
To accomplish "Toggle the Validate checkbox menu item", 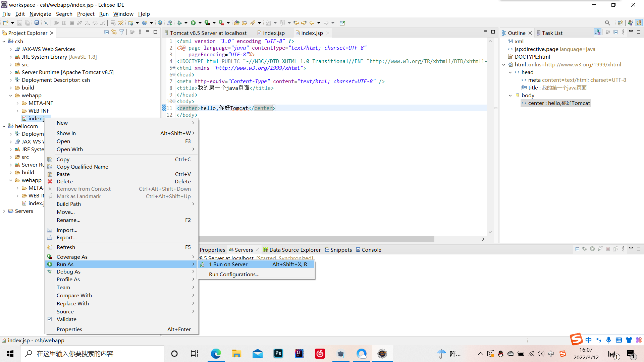I will (x=66, y=319).
